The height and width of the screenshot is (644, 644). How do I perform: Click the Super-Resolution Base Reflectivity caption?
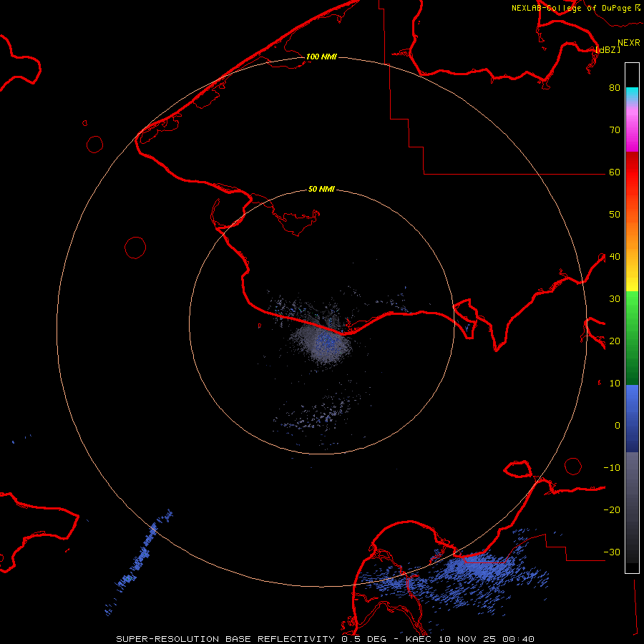pyautogui.click(x=326, y=639)
